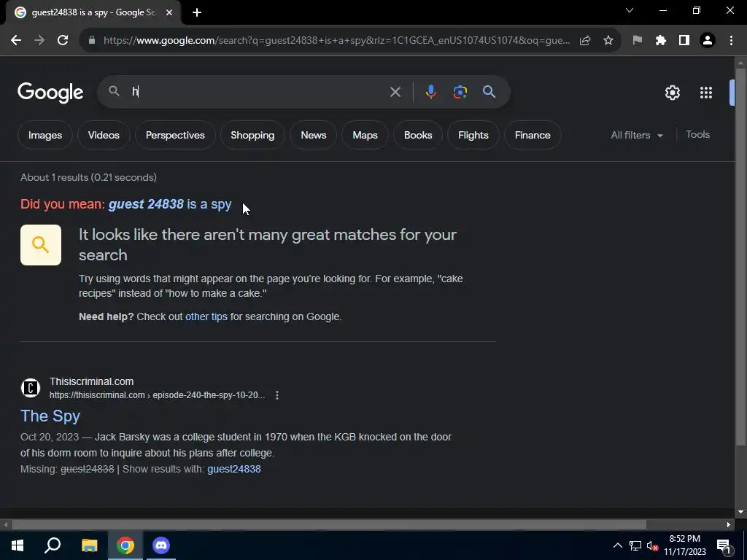Image resolution: width=747 pixels, height=560 pixels.
Task: Submit search with magnifier button
Action: pos(489,92)
